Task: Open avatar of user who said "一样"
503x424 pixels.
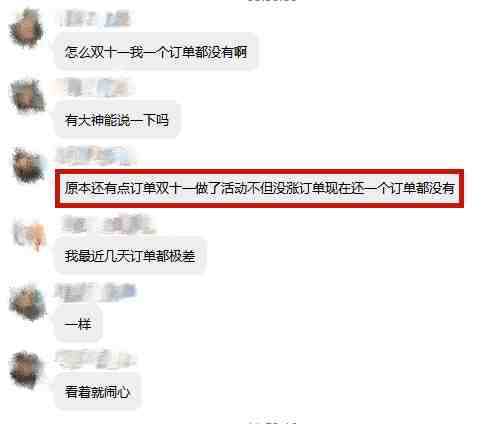Action: tap(27, 302)
